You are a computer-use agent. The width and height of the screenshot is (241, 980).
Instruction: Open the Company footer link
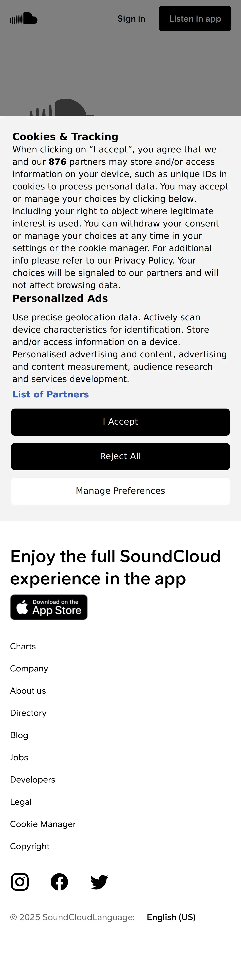point(29,668)
